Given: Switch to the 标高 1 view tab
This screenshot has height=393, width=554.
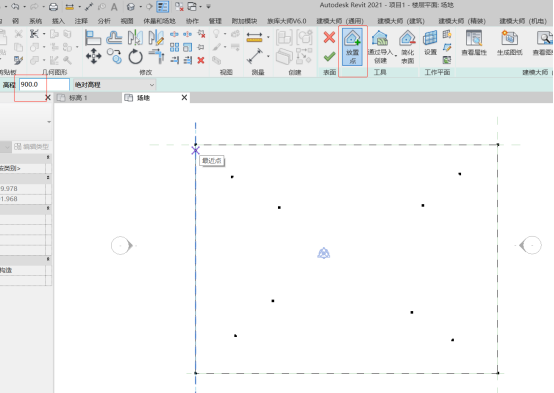Looking at the screenshot, I should (x=78, y=98).
